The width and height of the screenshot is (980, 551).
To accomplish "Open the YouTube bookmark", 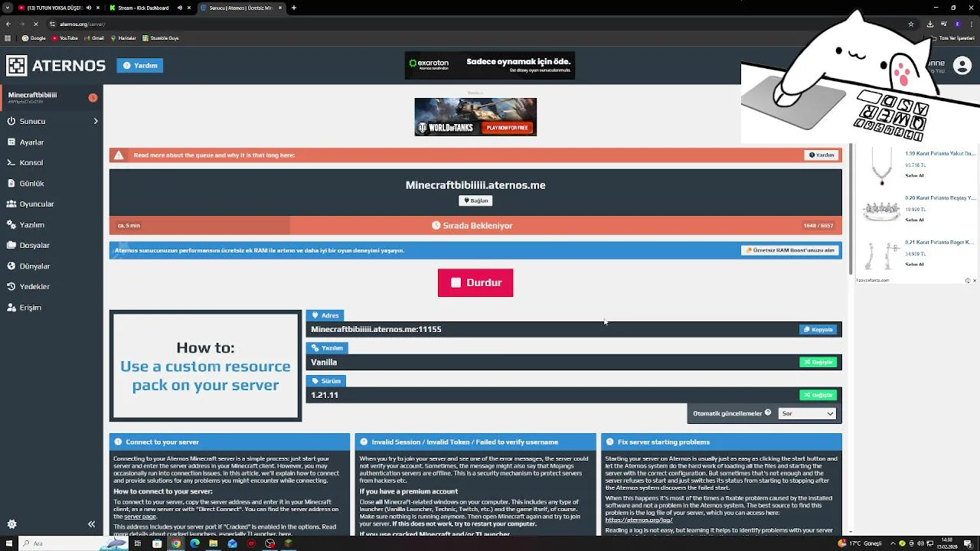I will click(x=65, y=37).
